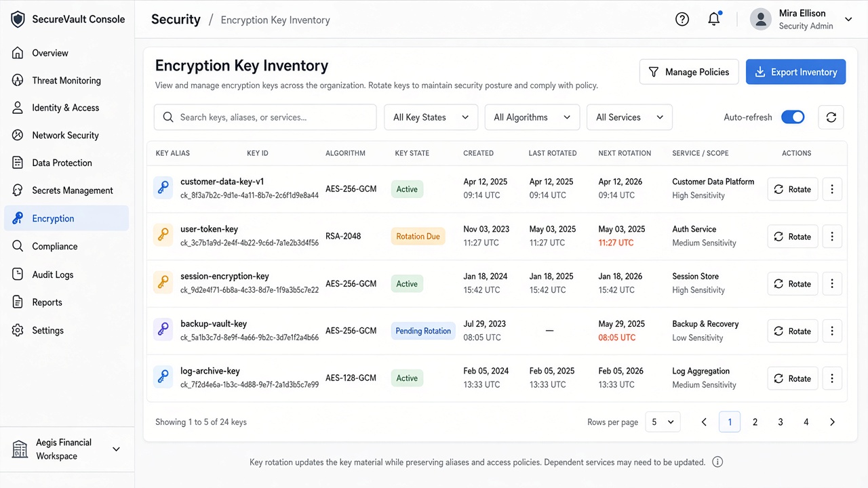The width and height of the screenshot is (868, 488).
Task: Rotate the backup-vault-key
Action: pos(793,331)
